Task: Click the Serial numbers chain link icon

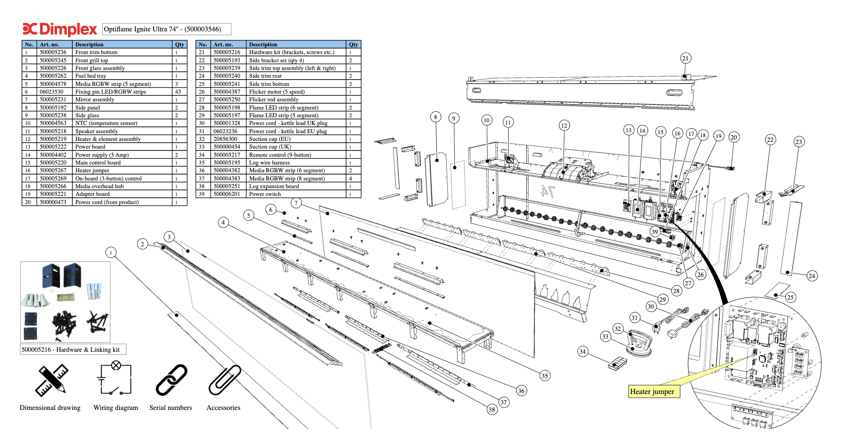Action: [171, 380]
